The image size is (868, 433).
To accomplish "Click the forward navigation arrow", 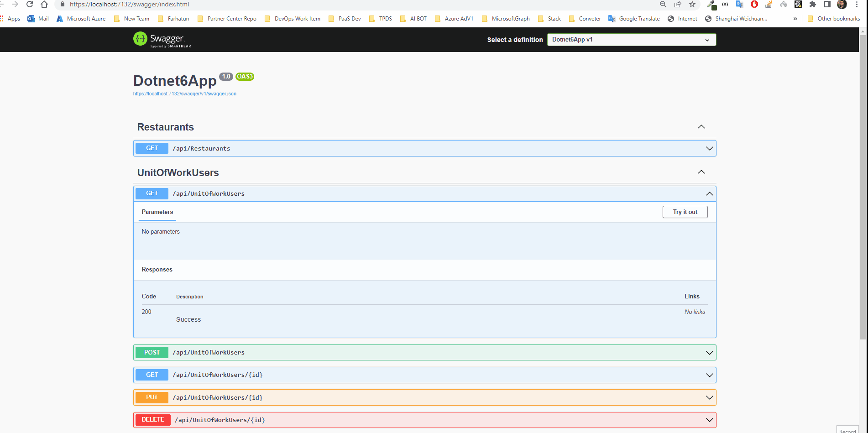I will point(15,4).
